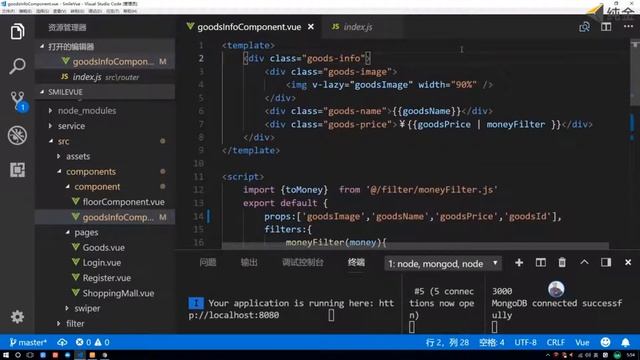
Task: Select goodsInfoCompon... in Open Editors list
Action: pos(105,62)
